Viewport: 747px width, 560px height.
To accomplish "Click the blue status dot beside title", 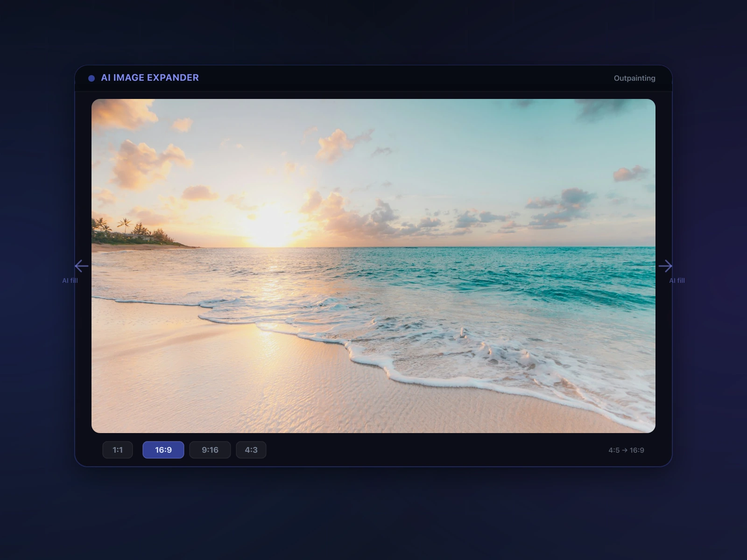I will (92, 78).
